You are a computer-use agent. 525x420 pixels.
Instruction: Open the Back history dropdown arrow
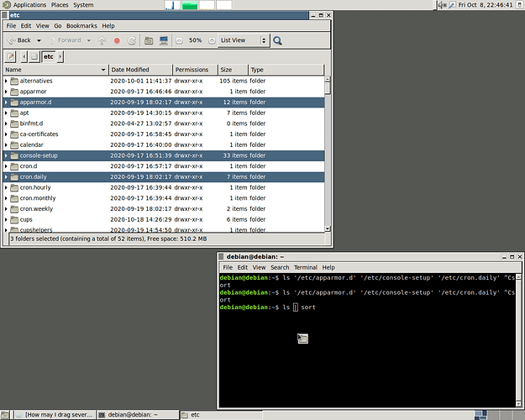[x=39, y=40]
